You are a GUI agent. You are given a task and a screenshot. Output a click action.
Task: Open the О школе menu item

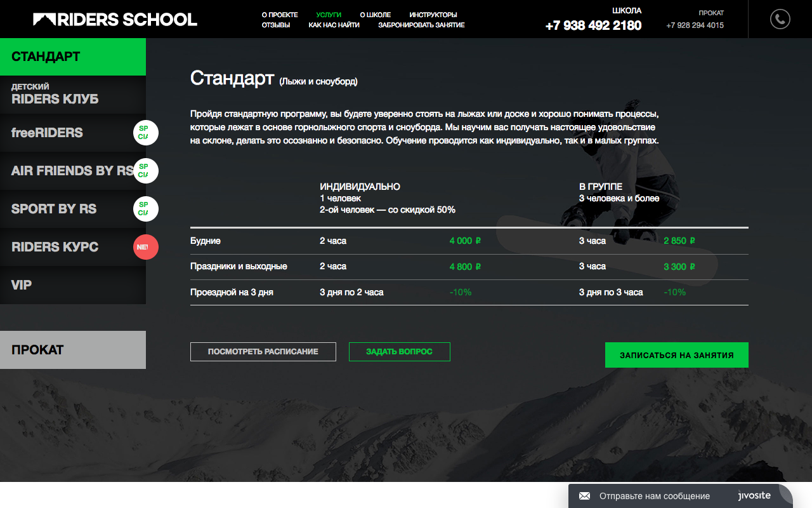375,15
